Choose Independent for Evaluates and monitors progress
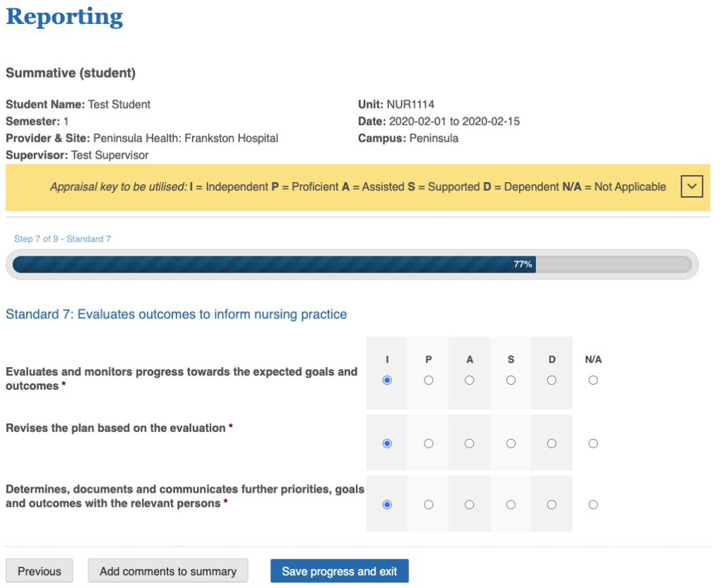Image resolution: width=723 pixels, height=588 pixels. pos(387,380)
